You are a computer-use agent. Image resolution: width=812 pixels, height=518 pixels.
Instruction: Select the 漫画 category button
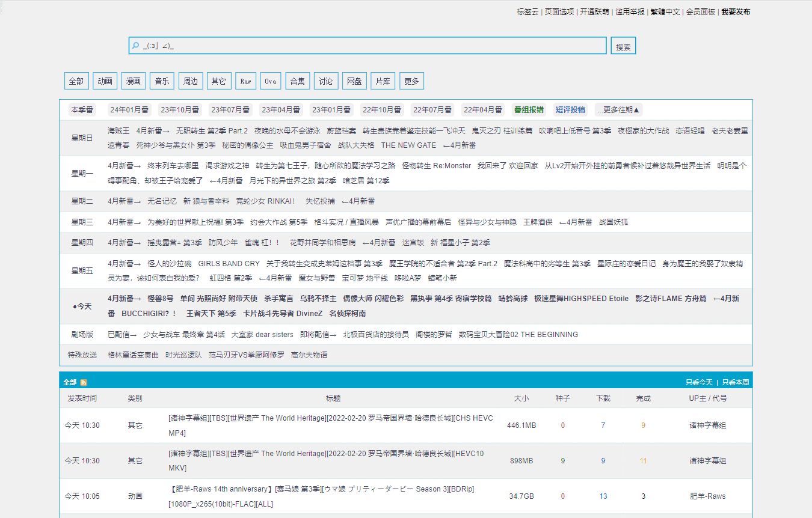[x=134, y=81]
